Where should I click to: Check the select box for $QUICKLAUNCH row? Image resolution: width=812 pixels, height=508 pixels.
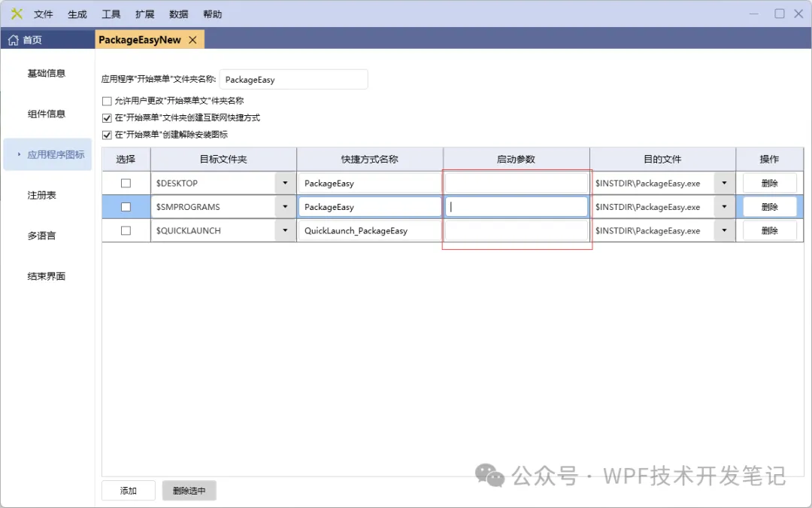(x=126, y=231)
